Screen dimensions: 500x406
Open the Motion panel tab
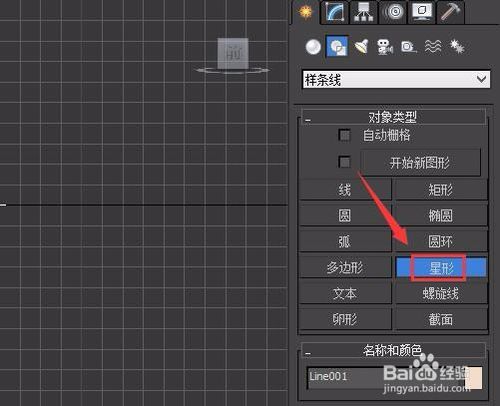pos(393,12)
